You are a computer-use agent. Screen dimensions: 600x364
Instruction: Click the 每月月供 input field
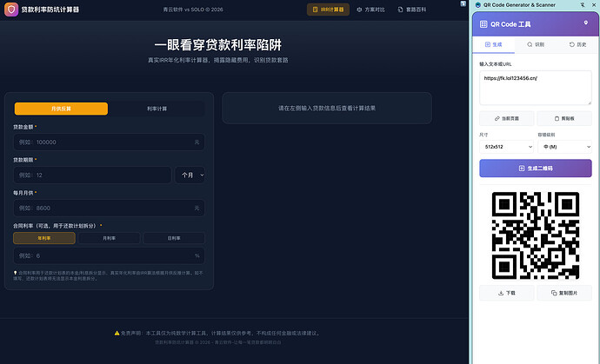(109, 208)
